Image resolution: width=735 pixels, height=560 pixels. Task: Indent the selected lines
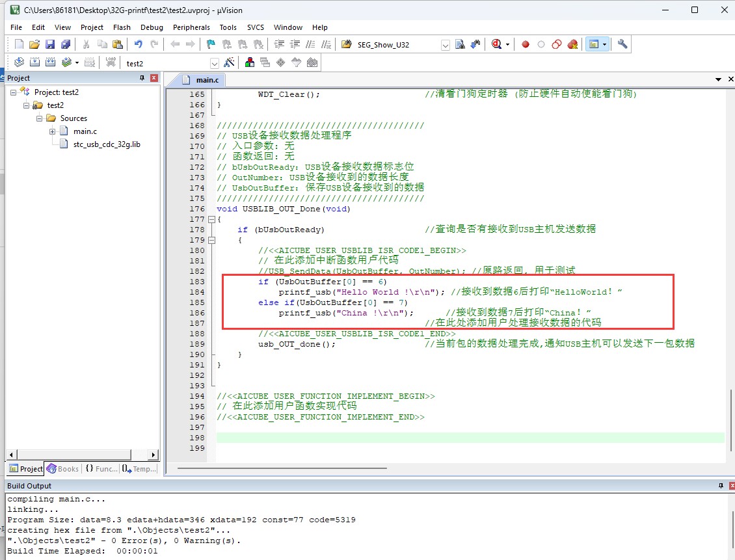pos(280,44)
